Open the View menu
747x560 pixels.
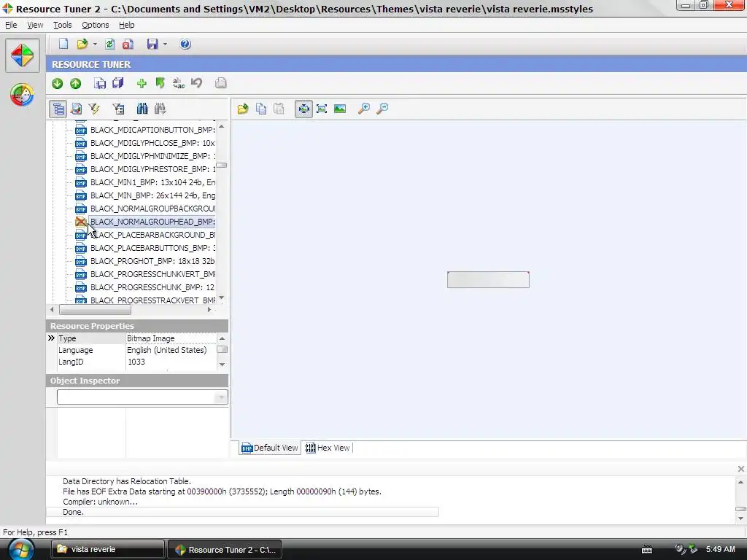click(35, 25)
